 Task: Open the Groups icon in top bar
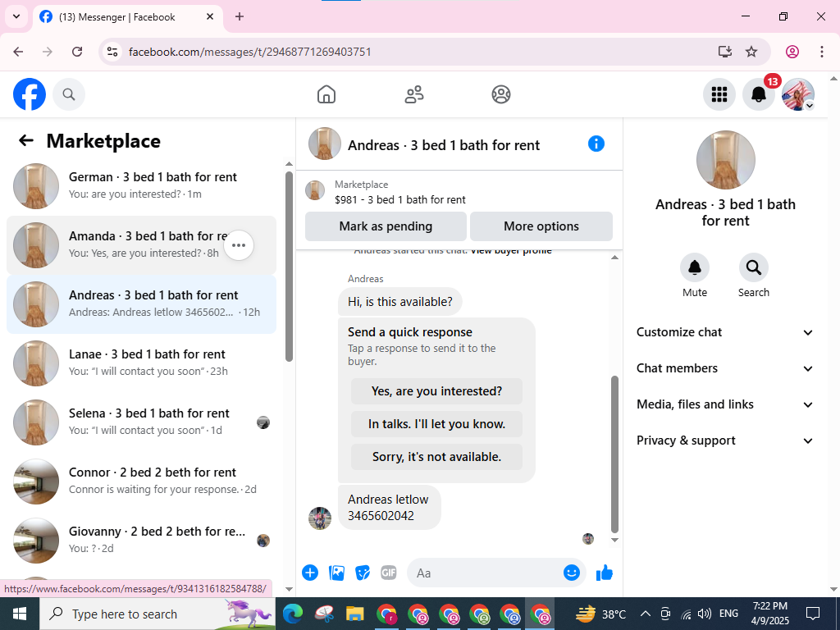pyautogui.click(x=501, y=94)
